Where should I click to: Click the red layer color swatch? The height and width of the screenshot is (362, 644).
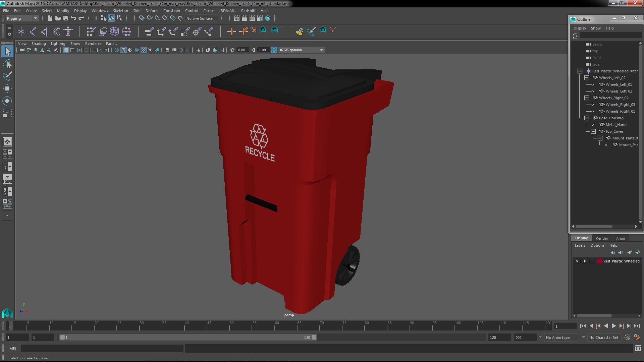coord(599,261)
